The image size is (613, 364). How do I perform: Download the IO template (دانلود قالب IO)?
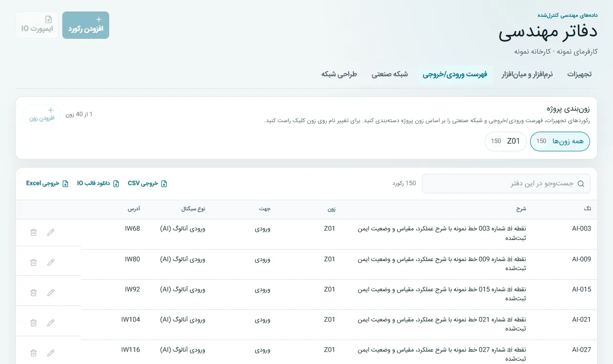pyautogui.click(x=98, y=183)
